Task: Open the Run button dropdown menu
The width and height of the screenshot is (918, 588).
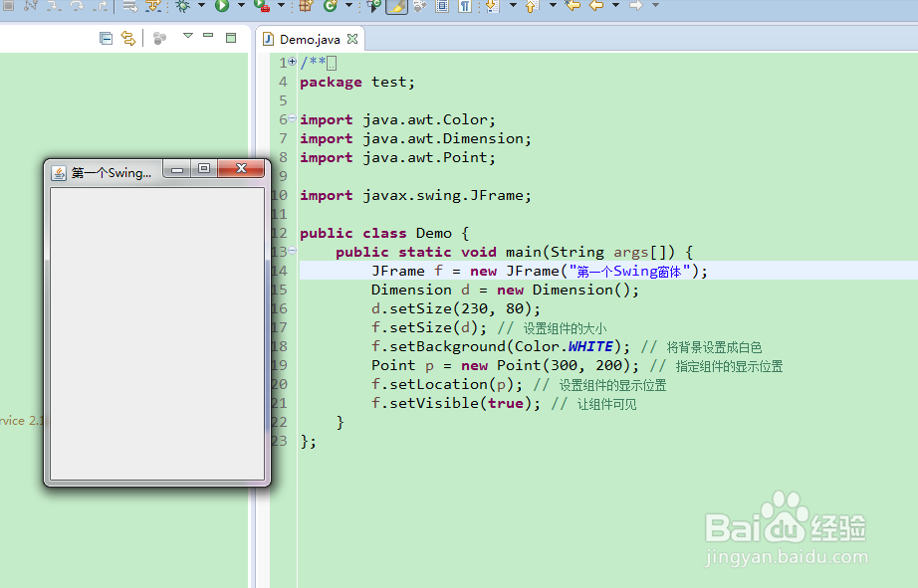Action: pos(241,9)
